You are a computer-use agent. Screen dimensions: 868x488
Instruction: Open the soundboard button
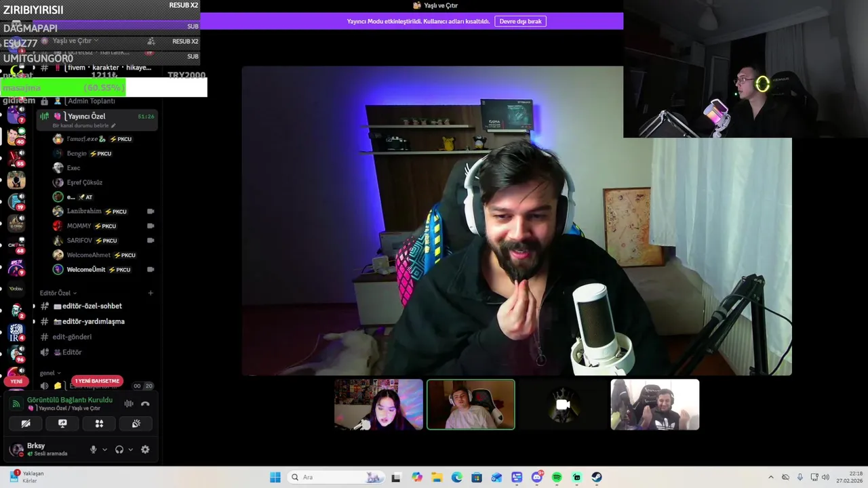[136, 424]
